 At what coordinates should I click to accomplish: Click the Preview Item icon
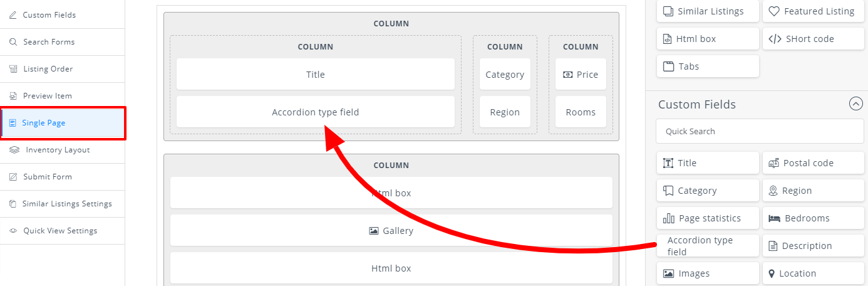pyautogui.click(x=13, y=96)
